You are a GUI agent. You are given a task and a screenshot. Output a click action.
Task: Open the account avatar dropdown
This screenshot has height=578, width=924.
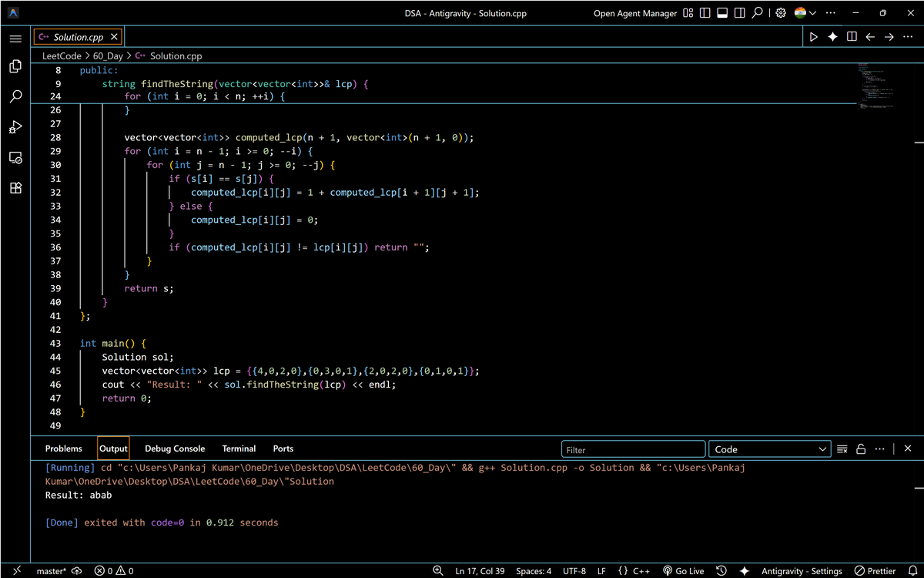(x=805, y=13)
